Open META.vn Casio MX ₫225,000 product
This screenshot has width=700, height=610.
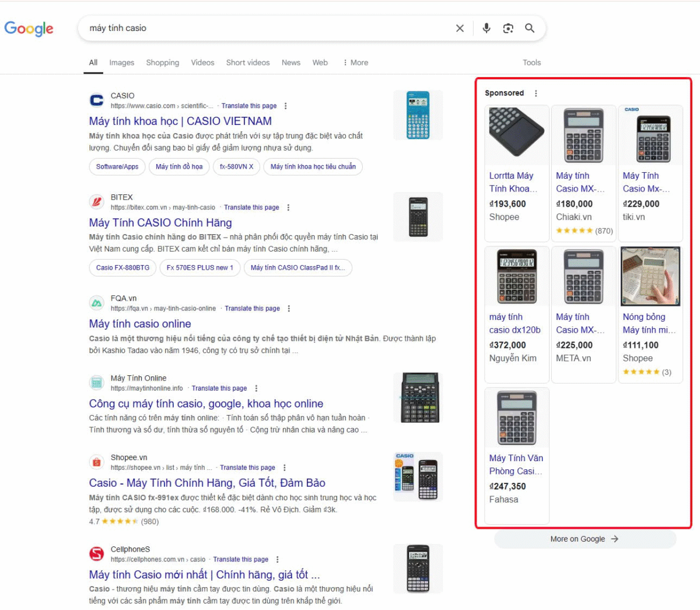583,315
